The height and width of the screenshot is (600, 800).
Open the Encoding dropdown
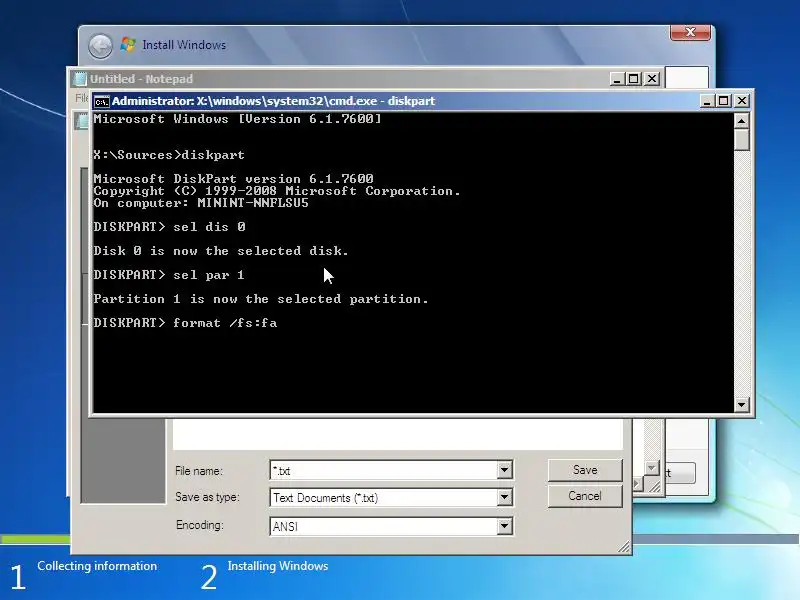pyautogui.click(x=504, y=526)
